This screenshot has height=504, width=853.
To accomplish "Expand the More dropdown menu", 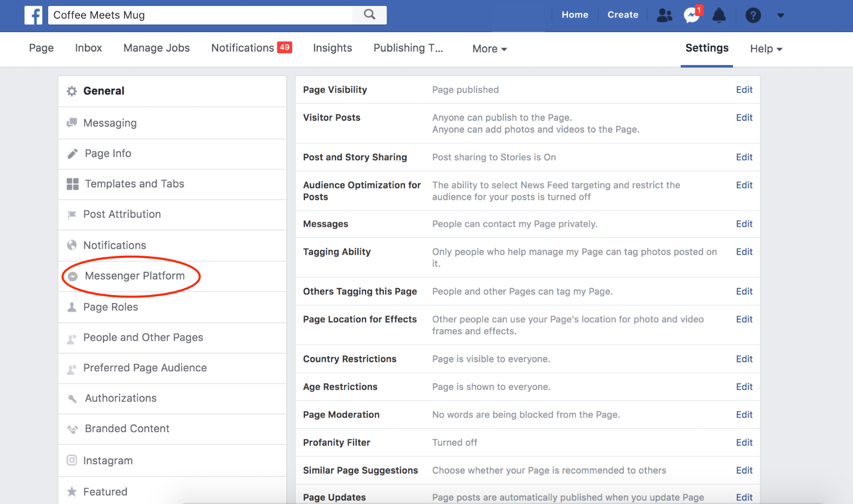I will click(x=489, y=48).
